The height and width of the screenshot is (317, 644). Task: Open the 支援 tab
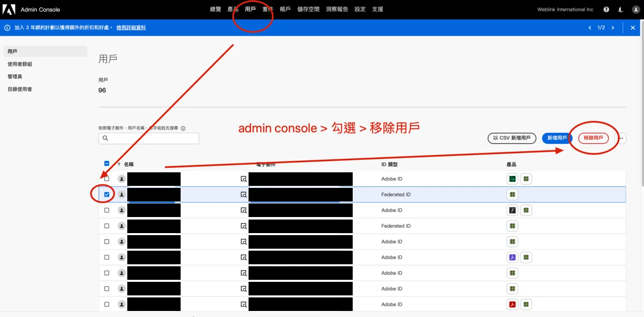click(377, 10)
